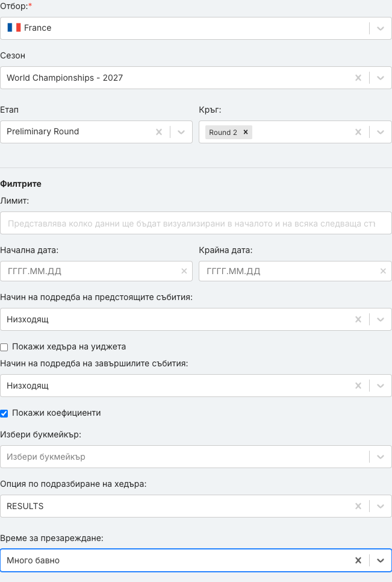Image resolution: width=392 pixels, height=582 pixels.
Task: Click the France team name text
Action: click(x=37, y=28)
